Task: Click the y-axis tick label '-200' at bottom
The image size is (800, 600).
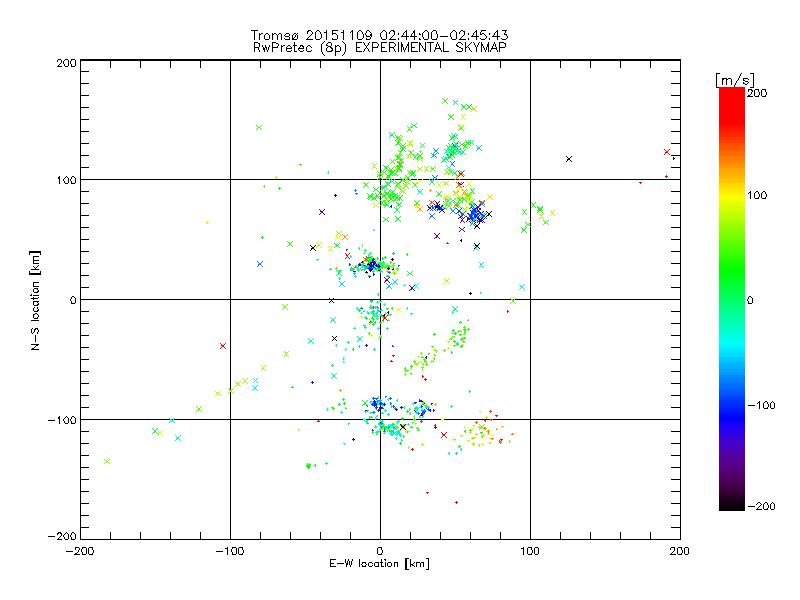Action: click(62, 536)
